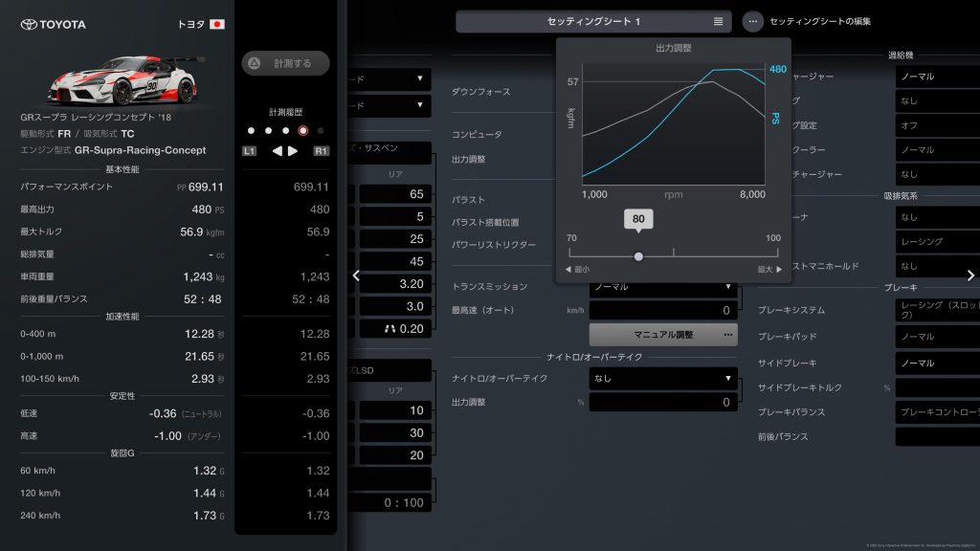
Task: Open the クーラー row ノーマル dropdown
Action: [x=938, y=150]
